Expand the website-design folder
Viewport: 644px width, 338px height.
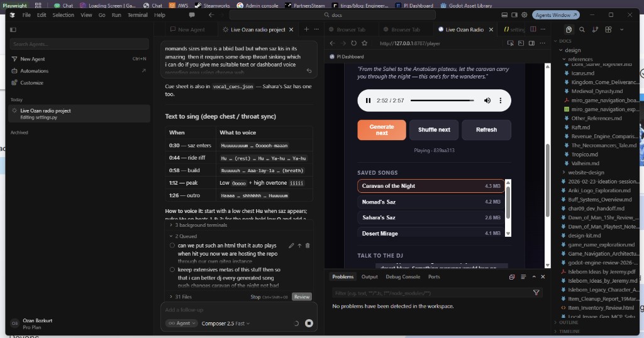(x=583, y=172)
